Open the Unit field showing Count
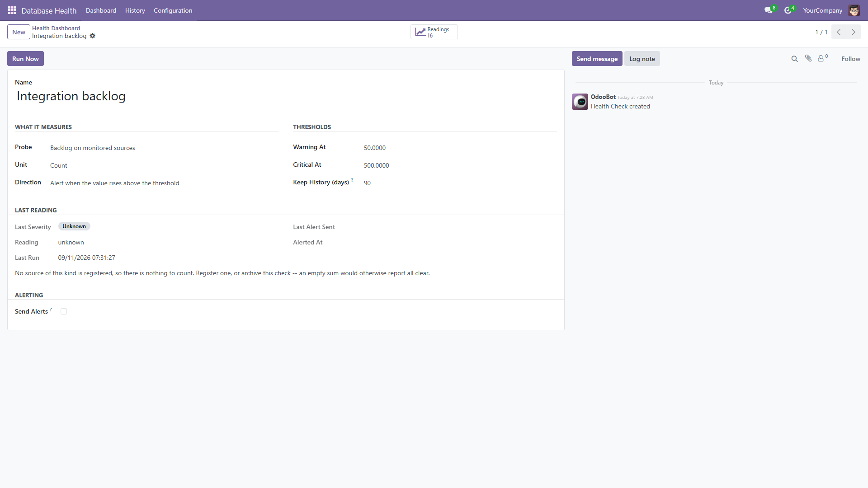Screen dimensions: 868x488 [164, 165]
